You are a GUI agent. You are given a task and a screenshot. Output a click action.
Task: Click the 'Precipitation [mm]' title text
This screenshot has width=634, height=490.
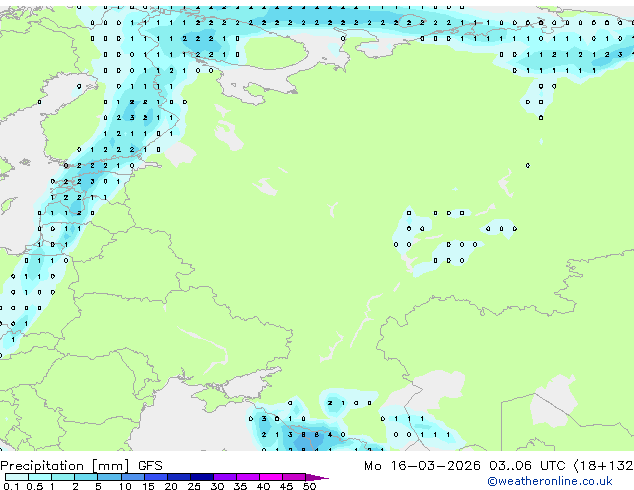coord(65,466)
